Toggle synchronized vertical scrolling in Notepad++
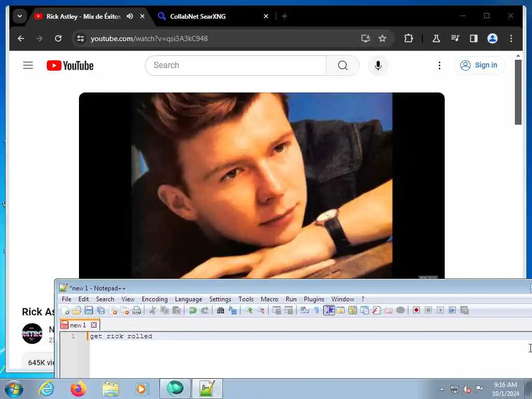The height and width of the screenshot is (399, 532). tap(277, 310)
